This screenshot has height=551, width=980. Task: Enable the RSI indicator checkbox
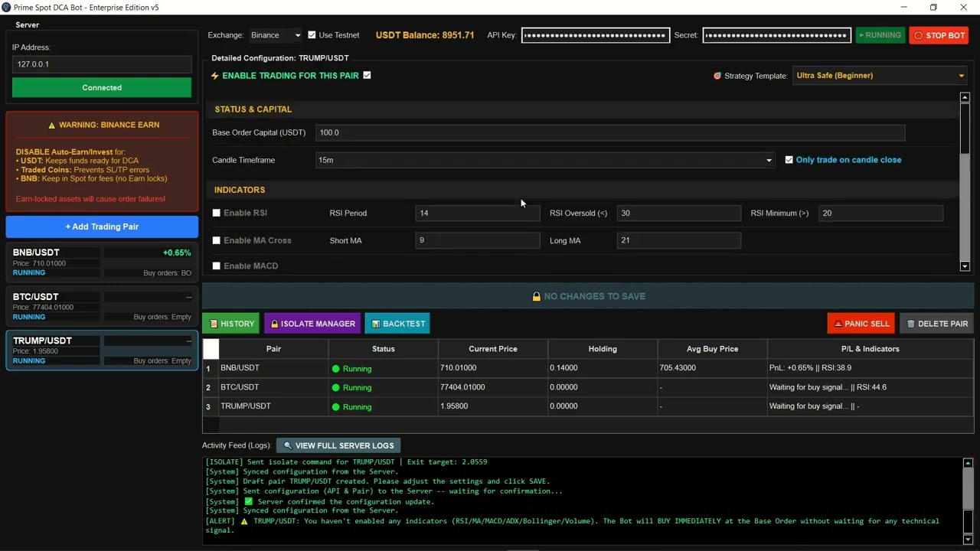[x=216, y=213]
